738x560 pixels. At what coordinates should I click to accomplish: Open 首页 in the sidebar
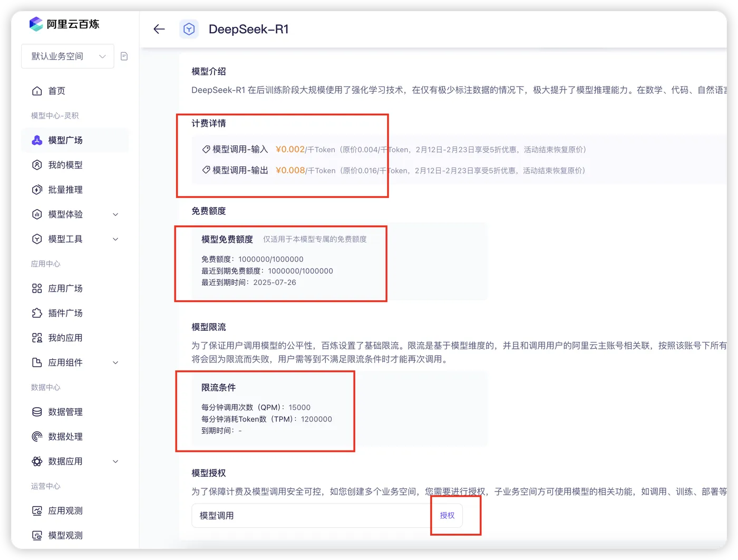[75, 91]
